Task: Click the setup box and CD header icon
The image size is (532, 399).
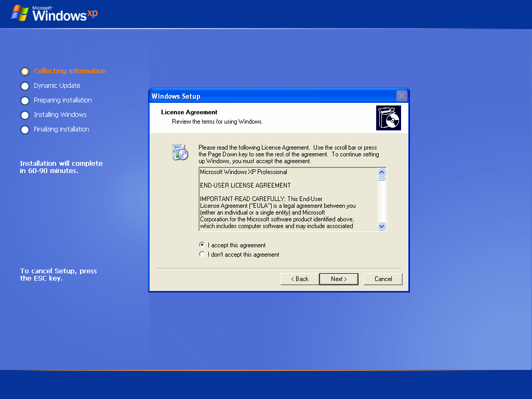Action: coord(389,118)
